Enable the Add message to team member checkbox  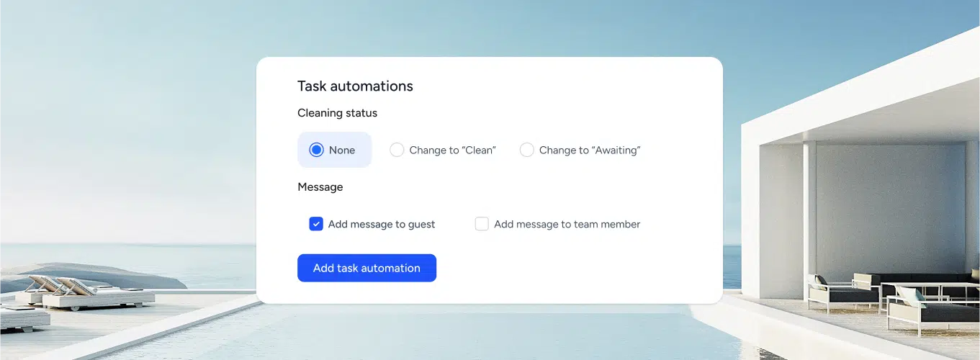[x=482, y=224]
